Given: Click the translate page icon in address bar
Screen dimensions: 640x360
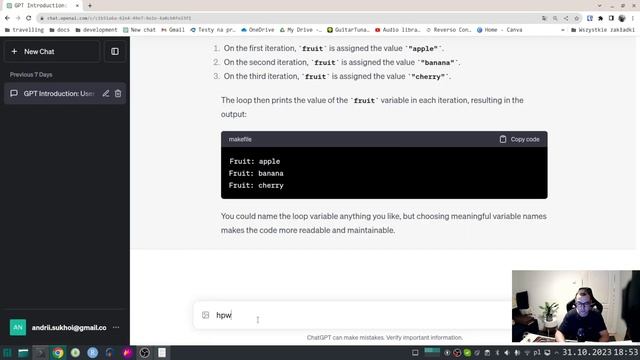Looking at the screenshot, I should point(544,18).
